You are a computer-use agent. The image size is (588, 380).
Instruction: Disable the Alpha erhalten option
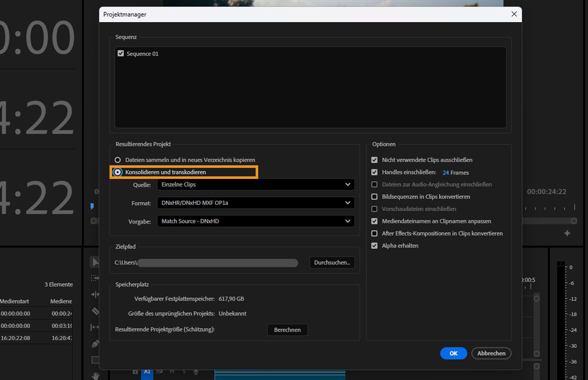(x=374, y=246)
